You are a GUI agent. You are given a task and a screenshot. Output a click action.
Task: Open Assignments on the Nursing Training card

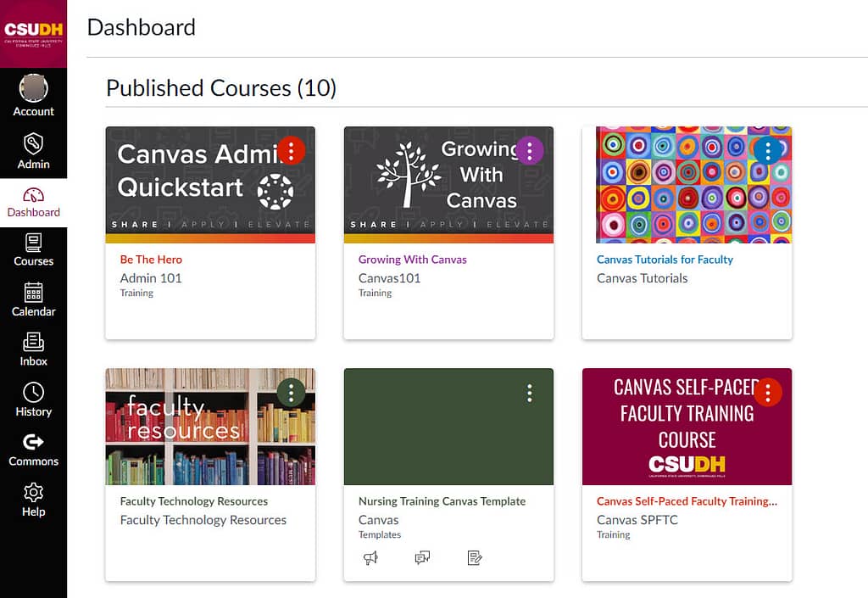(475, 557)
